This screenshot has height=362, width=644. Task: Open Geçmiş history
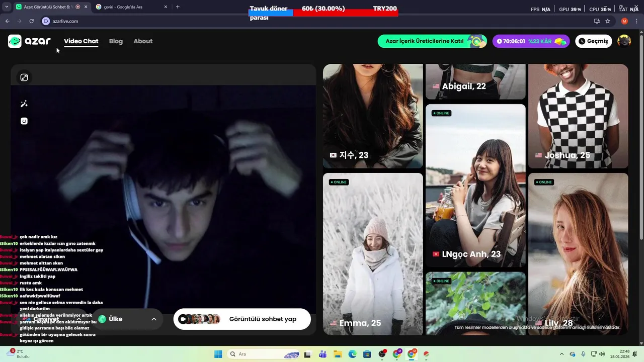(594, 41)
